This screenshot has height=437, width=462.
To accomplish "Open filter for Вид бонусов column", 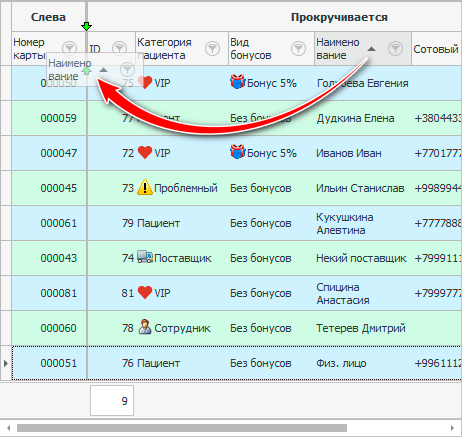I will point(298,48).
